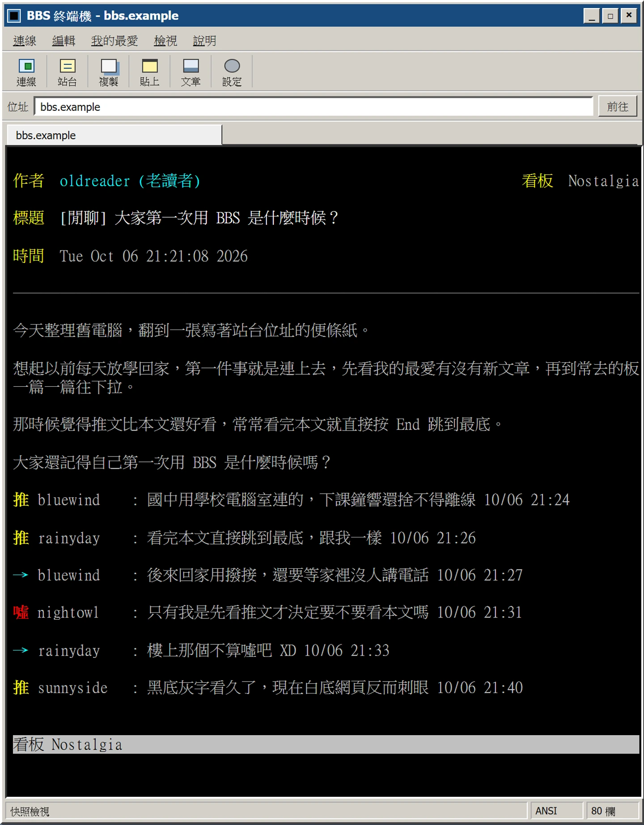Maximize the BBS terminal window

coord(610,16)
